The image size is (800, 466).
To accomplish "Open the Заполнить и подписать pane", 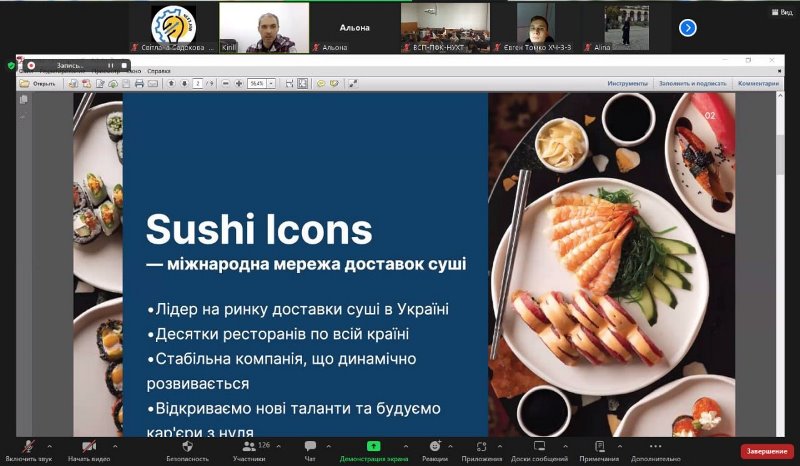I will coord(692,83).
